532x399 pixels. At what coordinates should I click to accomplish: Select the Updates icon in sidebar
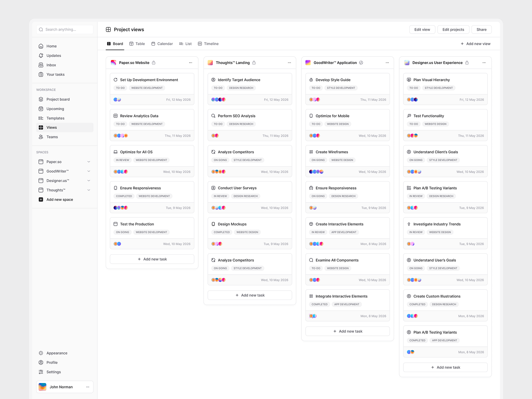pos(41,55)
